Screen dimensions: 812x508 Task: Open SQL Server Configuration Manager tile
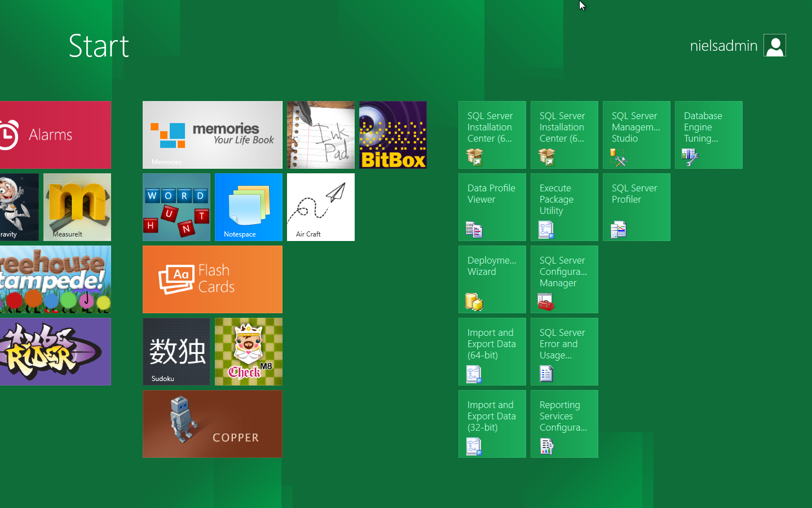click(564, 279)
